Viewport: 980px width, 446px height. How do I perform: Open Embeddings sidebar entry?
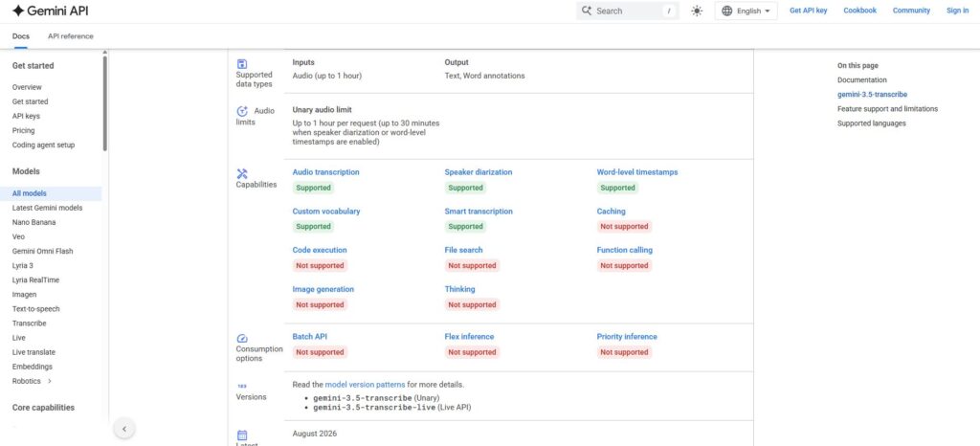[x=32, y=367]
